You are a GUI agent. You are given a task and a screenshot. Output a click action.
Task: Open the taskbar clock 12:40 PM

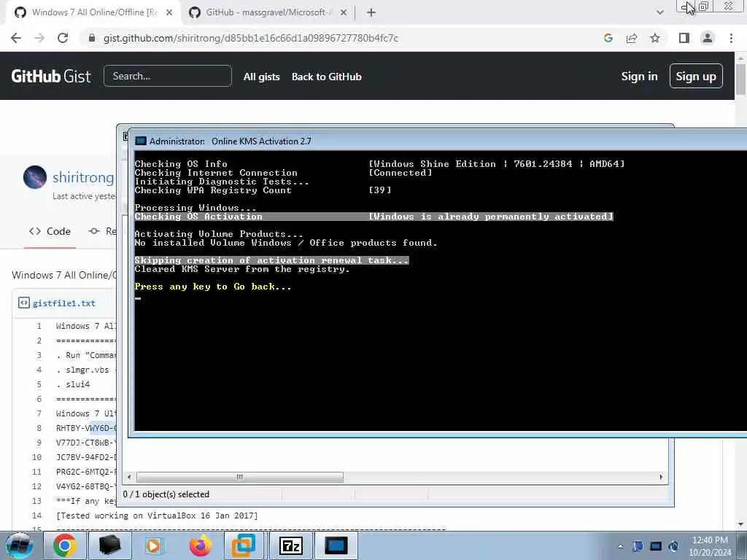[710, 546]
